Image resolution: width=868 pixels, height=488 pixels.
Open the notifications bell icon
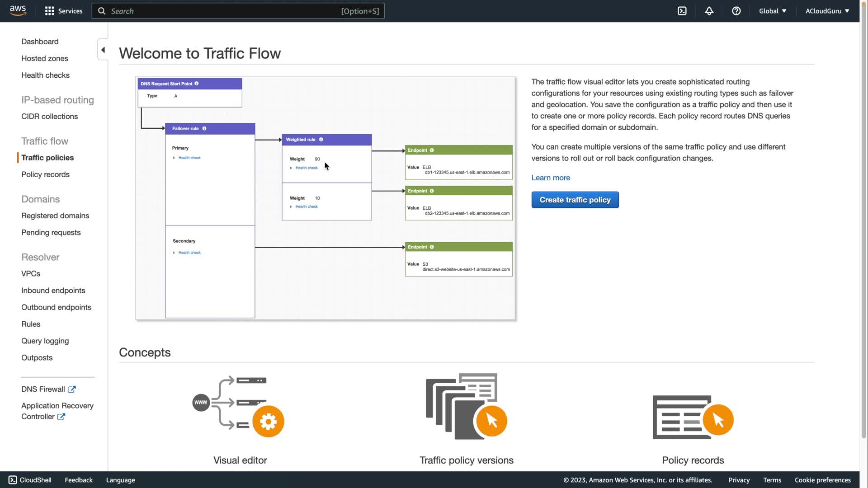709,11
